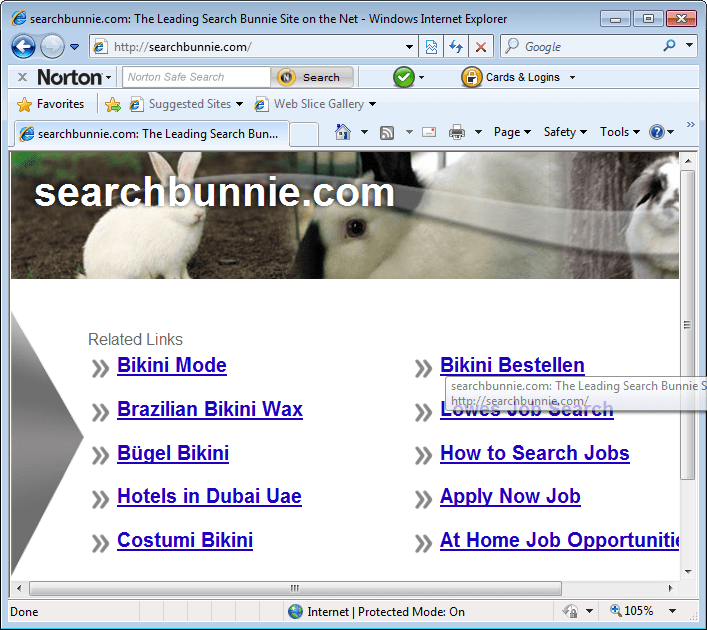Click the status bar privacy icon
The image size is (707, 630).
click(570, 611)
